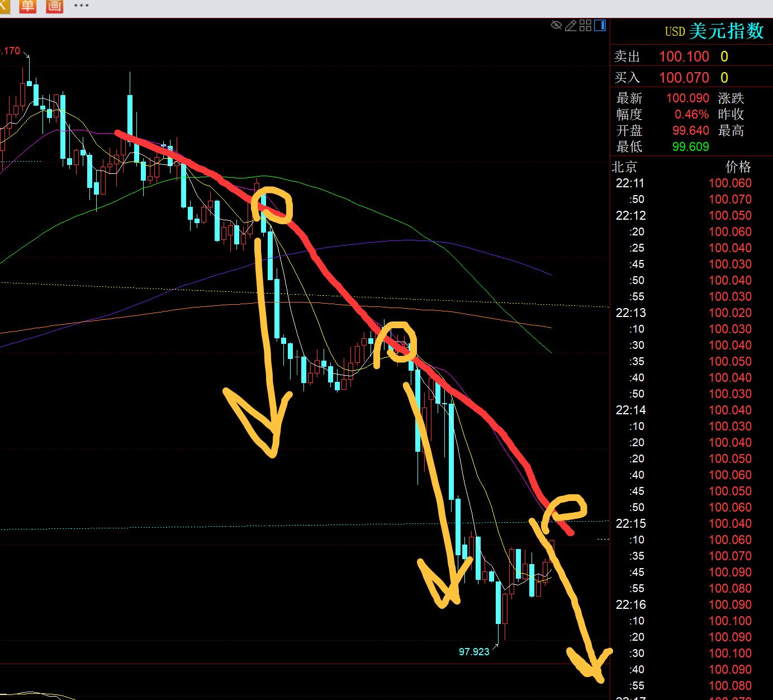The image size is (773, 700).
Task: Select the pencil drawing tool icon
Action: [x=571, y=25]
